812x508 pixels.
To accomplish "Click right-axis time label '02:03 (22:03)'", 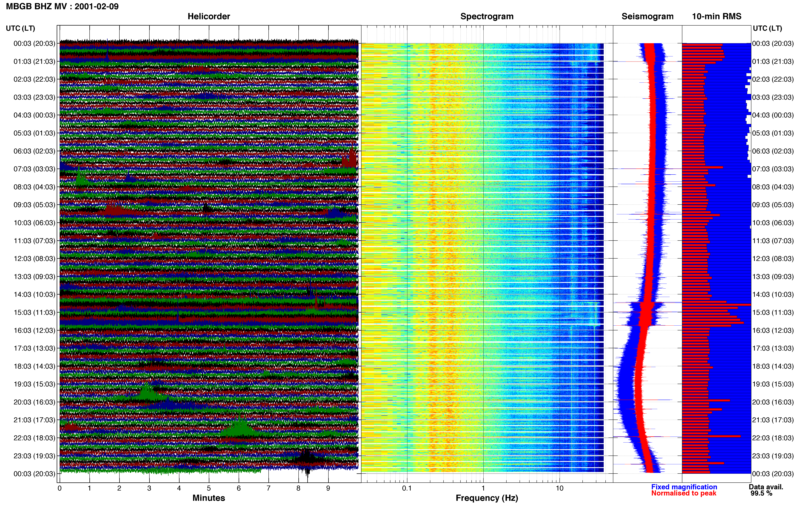I will click(773, 79).
